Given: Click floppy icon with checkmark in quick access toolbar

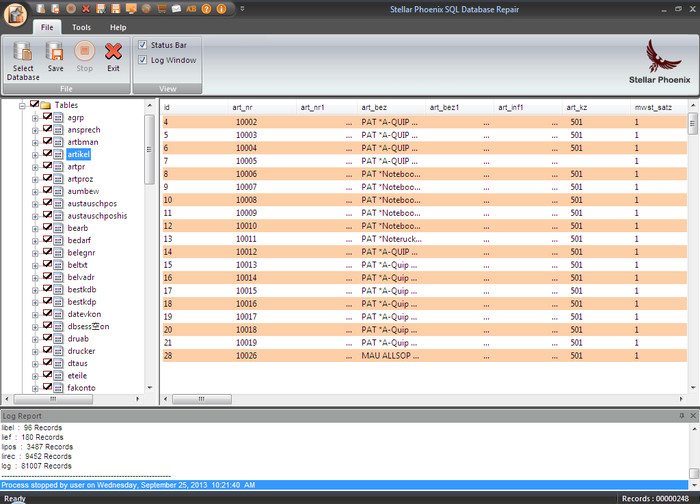Looking at the screenshot, I should (101, 8).
